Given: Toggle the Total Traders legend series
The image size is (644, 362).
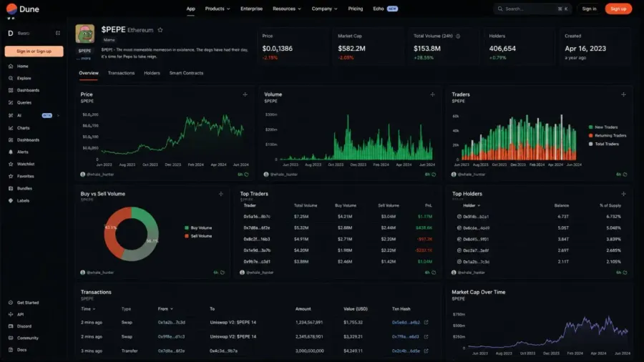Looking at the screenshot, I should click(x=604, y=144).
